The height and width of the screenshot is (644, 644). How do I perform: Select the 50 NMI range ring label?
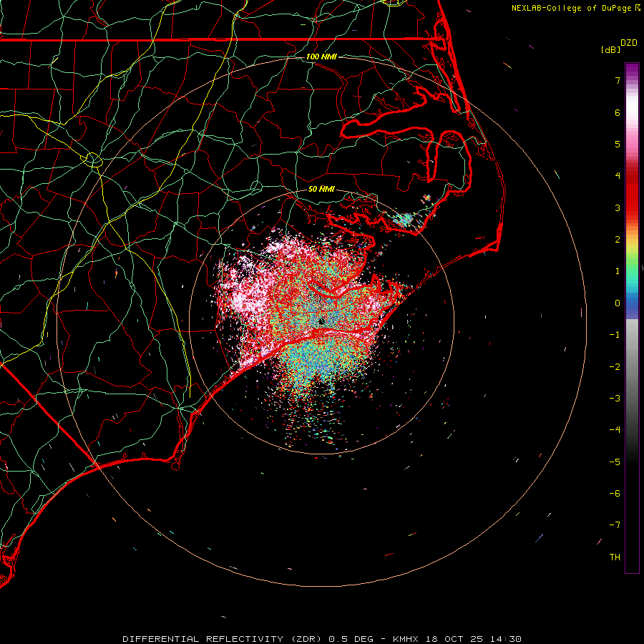pos(321,189)
